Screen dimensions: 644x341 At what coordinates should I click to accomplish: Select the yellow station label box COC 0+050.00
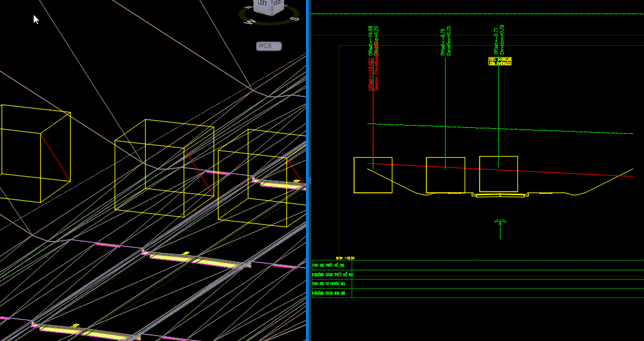coord(500,60)
